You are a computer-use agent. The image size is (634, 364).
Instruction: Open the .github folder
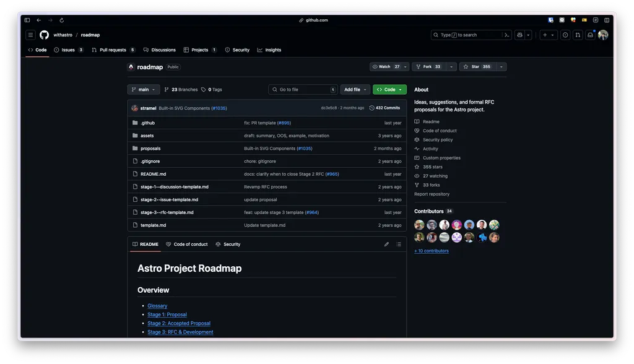click(147, 123)
